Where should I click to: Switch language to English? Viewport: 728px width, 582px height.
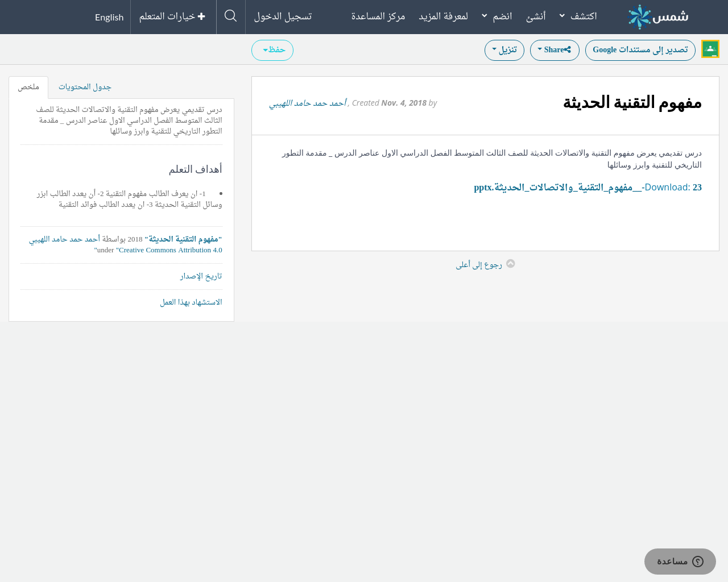tap(109, 17)
